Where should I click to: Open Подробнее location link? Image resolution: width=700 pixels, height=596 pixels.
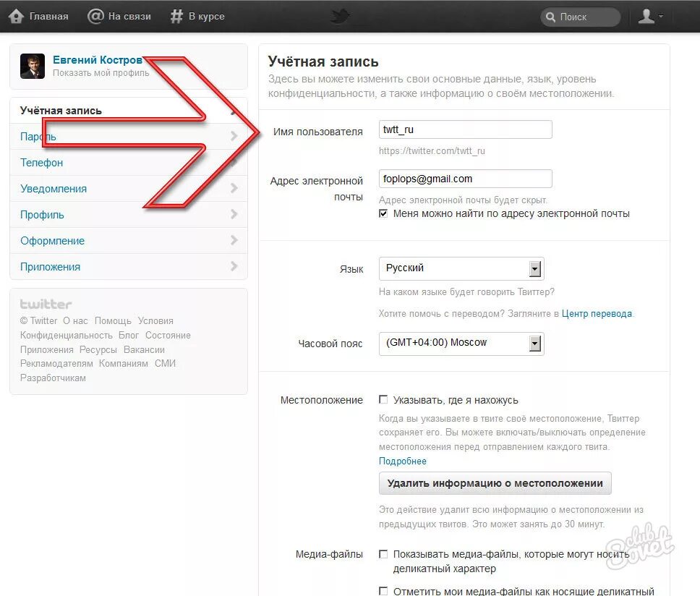(403, 461)
